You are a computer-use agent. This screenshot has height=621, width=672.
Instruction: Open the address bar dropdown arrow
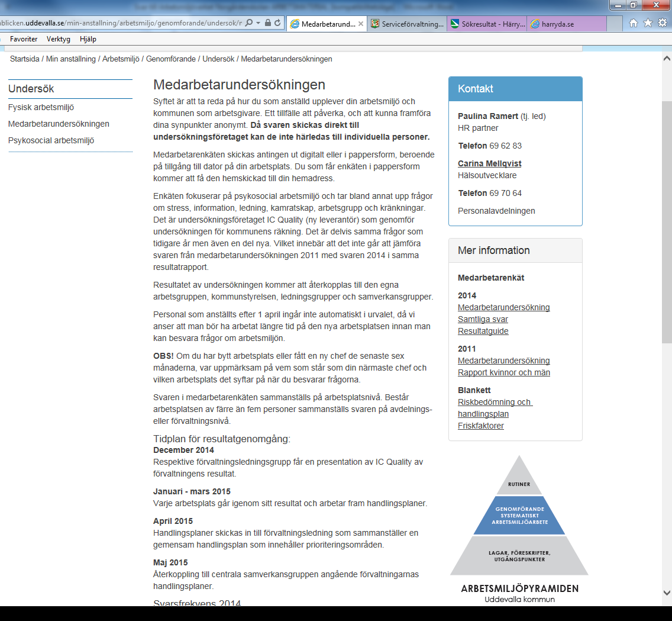click(258, 23)
